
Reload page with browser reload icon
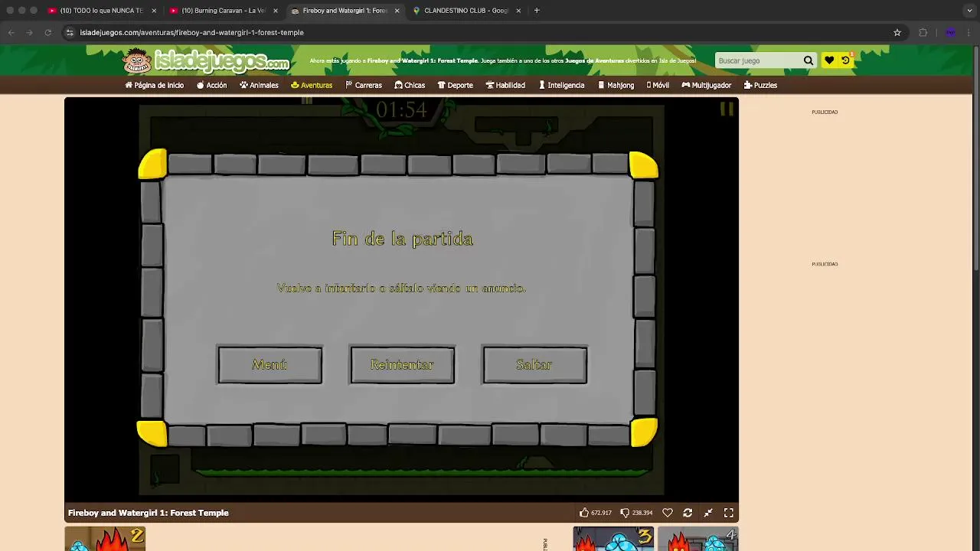[47, 32]
